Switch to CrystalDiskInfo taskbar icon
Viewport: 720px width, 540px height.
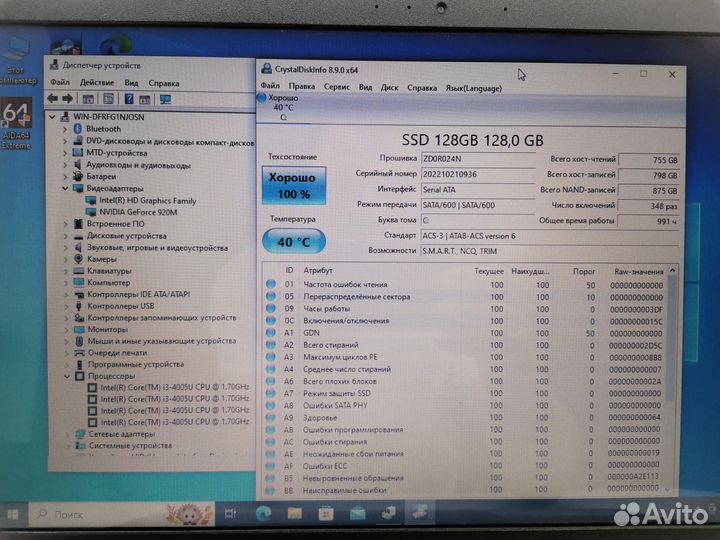[x=420, y=513]
